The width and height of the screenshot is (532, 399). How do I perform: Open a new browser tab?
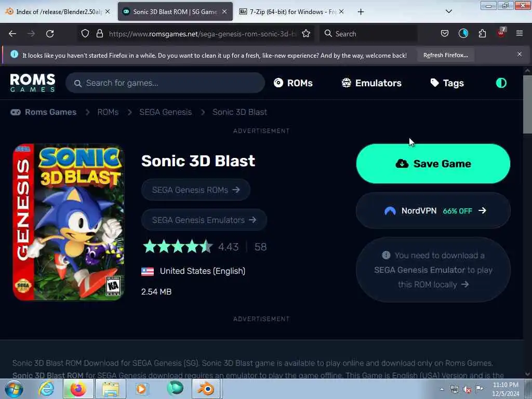(x=361, y=12)
